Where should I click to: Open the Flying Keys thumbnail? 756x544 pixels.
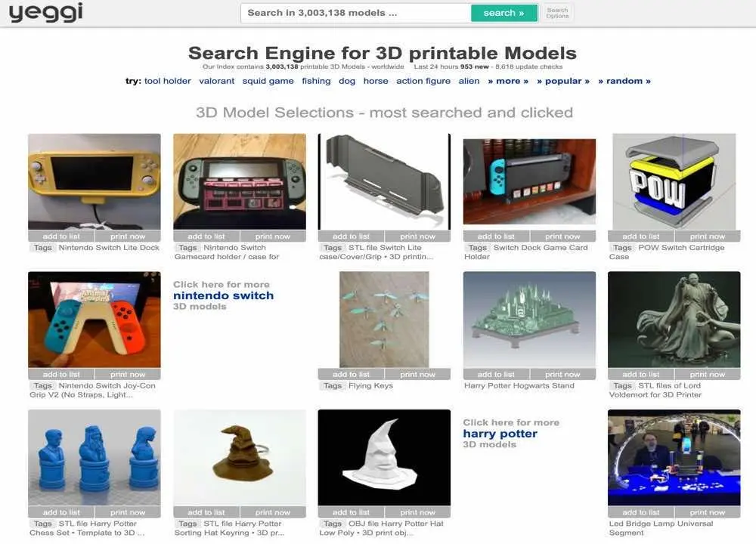click(384, 320)
